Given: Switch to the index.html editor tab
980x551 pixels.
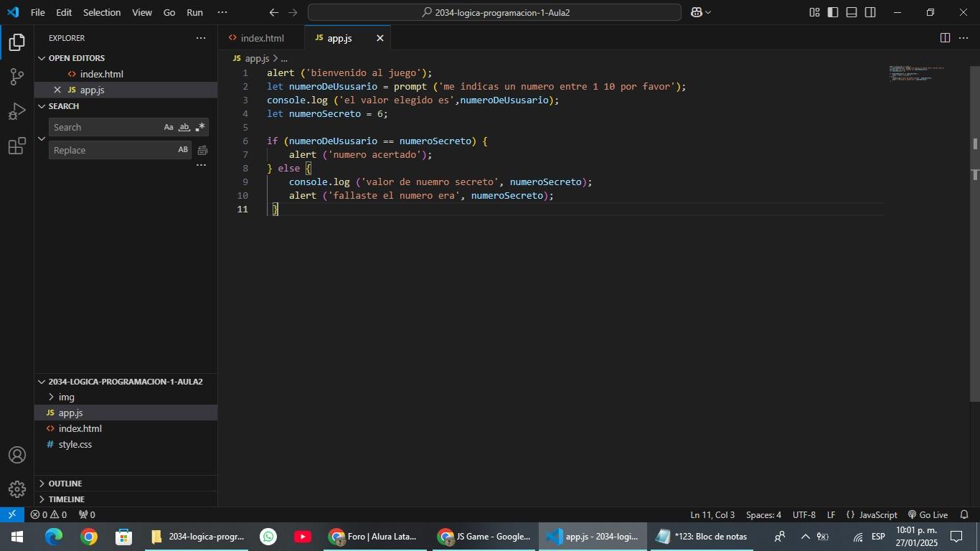Looking at the screenshot, I should coord(262,38).
